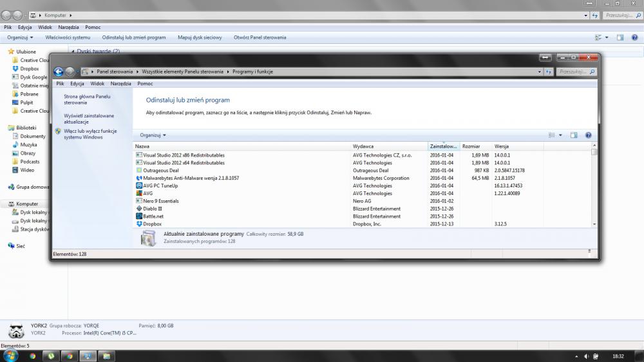Click scrollbar thumb of program list
The image size is (644, 362).
pyautogui.click(x=594, y=152)
